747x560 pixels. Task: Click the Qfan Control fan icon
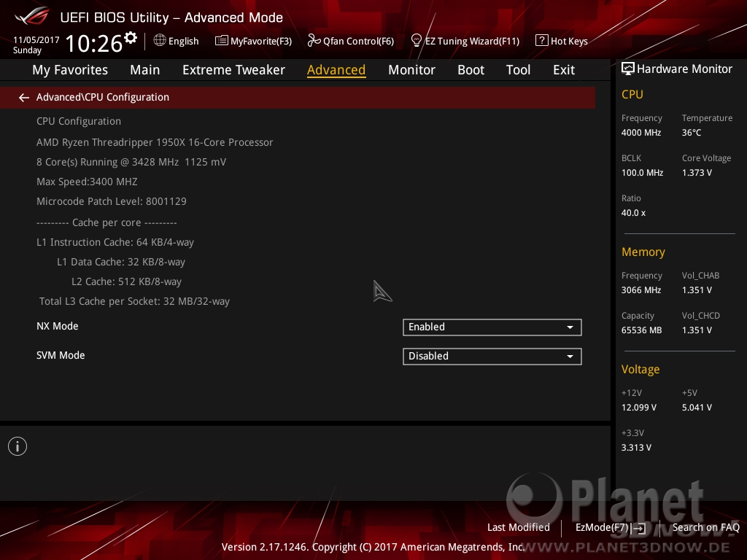point(314,41)
